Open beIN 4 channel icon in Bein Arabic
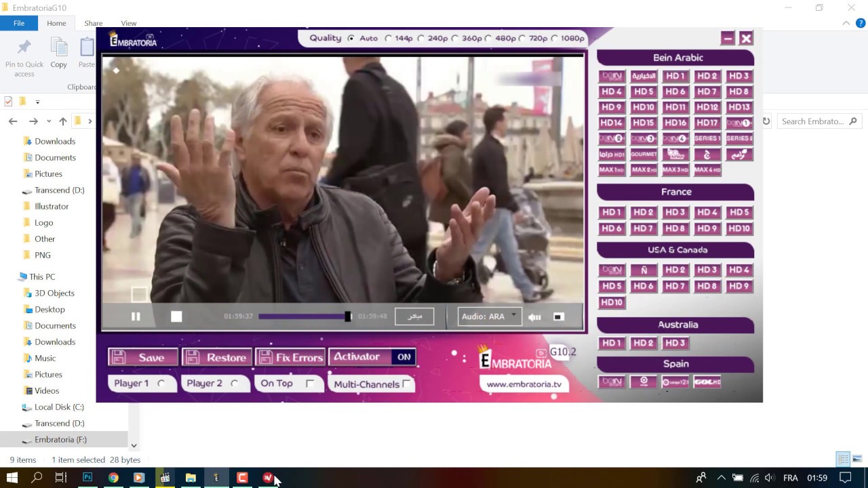The height and width of the screenshot is (488, 868). coord(675,138)
